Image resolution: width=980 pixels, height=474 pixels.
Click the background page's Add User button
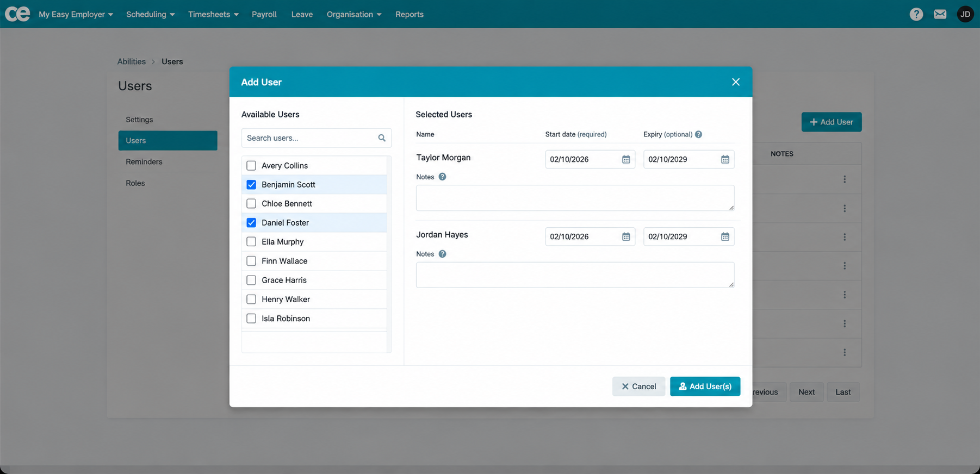(831, 122)
